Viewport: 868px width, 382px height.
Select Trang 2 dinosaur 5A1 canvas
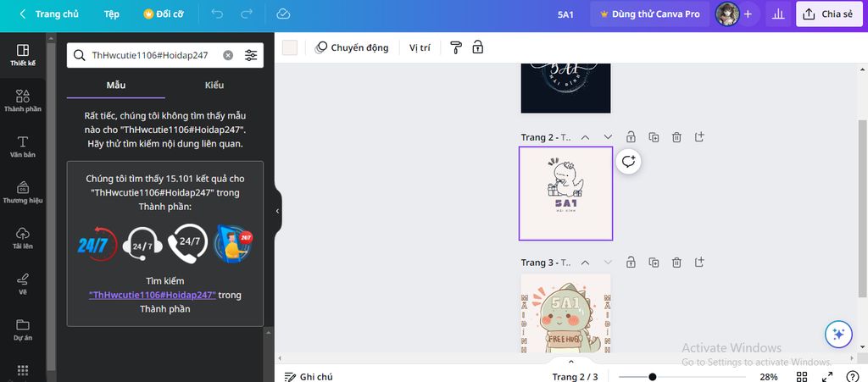(x=565, y=193)
